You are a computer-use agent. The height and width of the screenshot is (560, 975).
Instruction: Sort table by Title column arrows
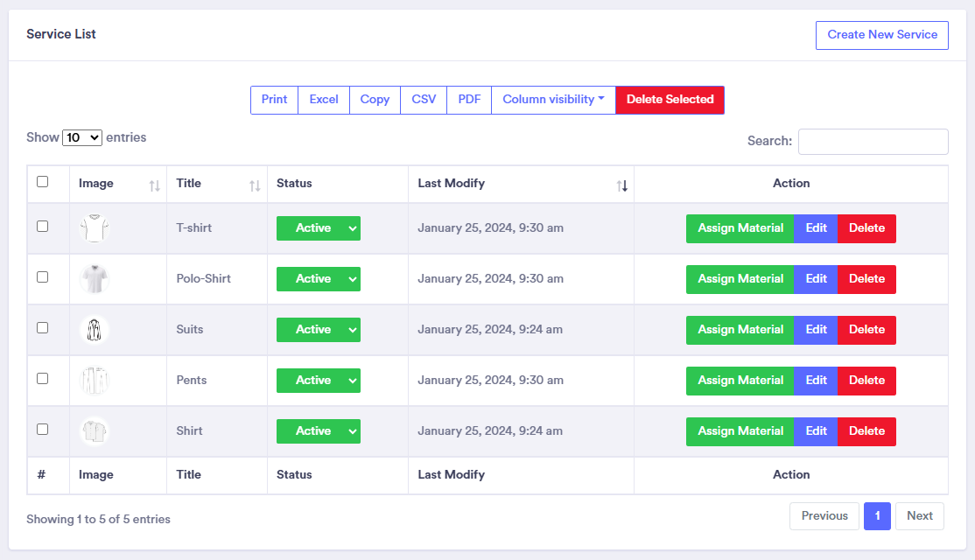[x=255, y=185]
